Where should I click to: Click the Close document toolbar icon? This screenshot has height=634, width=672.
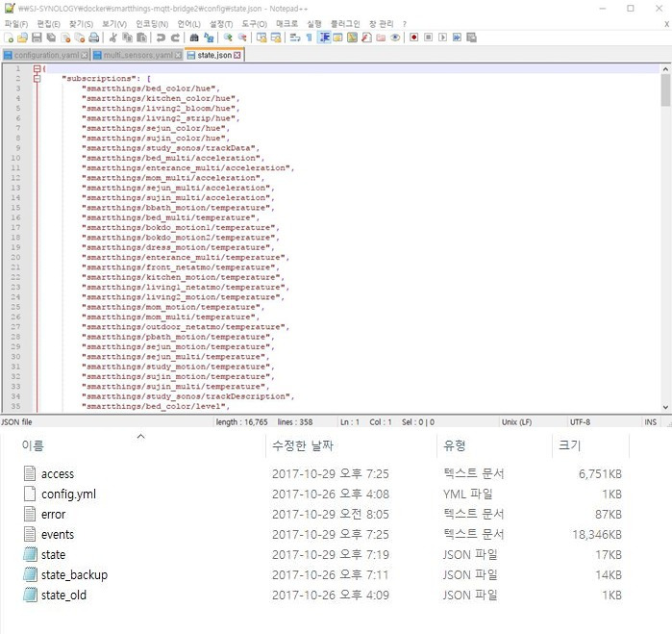[x=65, y=38]
